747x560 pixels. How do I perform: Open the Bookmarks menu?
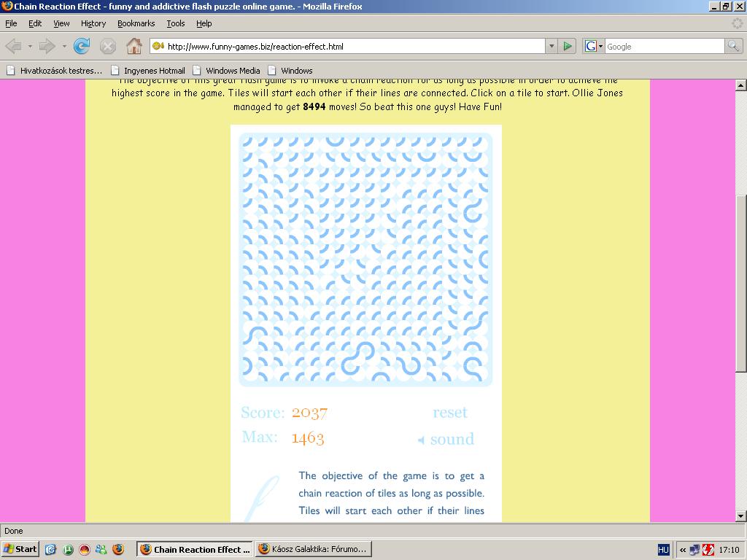[136, 23]
